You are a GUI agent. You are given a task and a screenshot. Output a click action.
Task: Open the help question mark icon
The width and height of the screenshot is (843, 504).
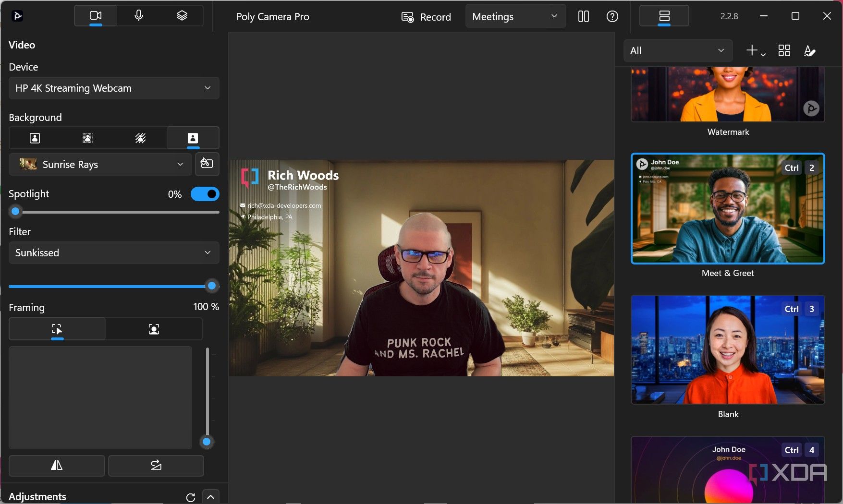coord(612,16)
